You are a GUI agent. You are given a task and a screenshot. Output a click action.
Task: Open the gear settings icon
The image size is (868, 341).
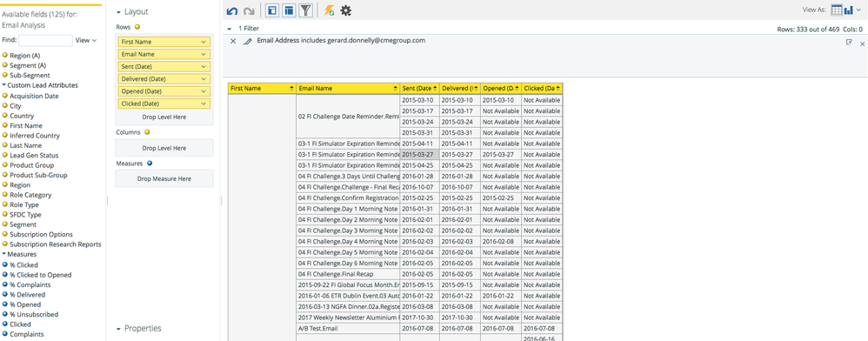(346, 10)
